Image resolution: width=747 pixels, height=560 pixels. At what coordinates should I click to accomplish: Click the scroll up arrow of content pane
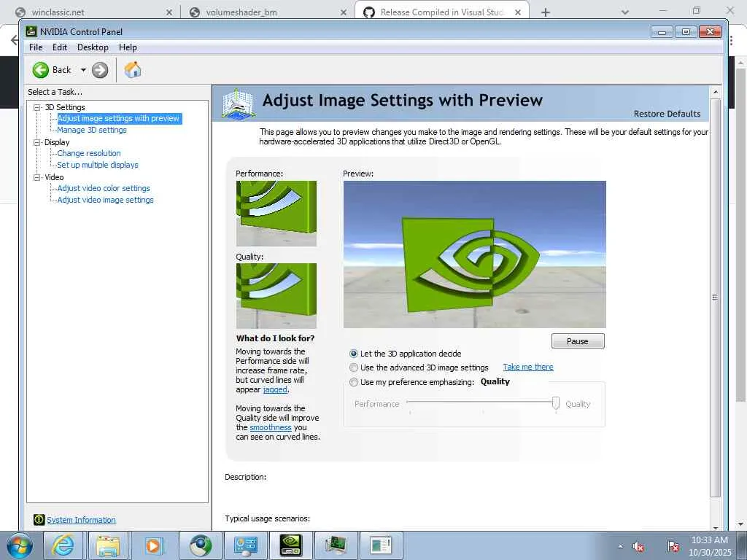(715, 91)
